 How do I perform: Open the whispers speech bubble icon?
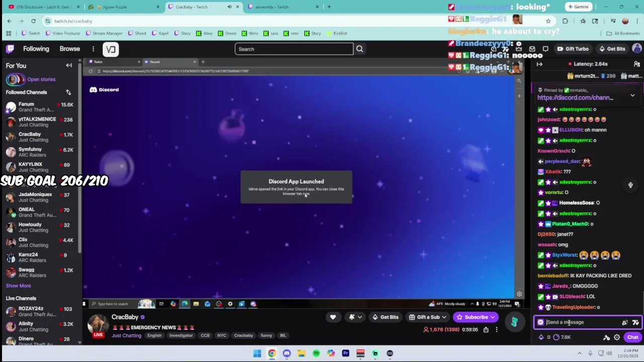[x=545, y=49]
